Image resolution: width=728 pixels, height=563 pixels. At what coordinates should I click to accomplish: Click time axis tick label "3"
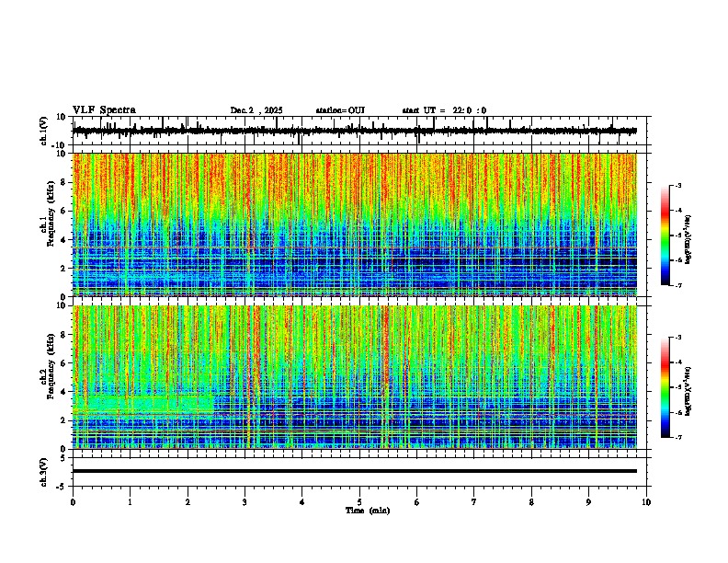click(x=245, y=502)
